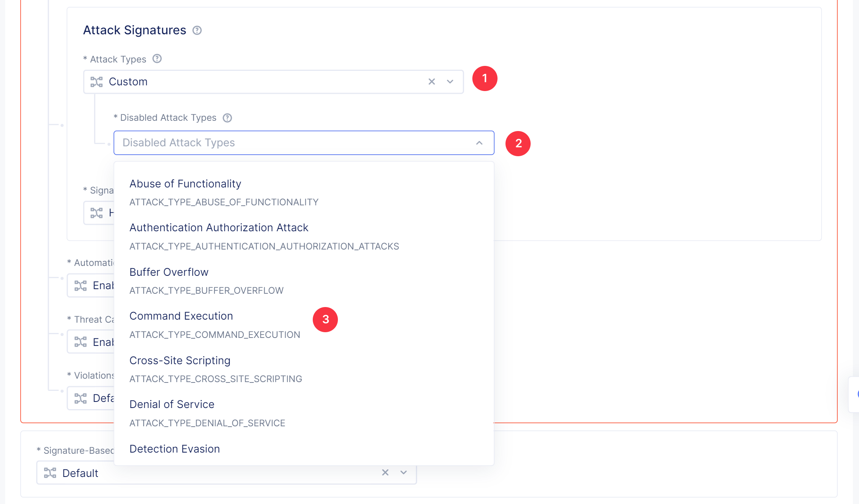Screen dimensions: 859x504
Task: Click help icon next to Attack Signatures heading
Action: coord(197,30)
